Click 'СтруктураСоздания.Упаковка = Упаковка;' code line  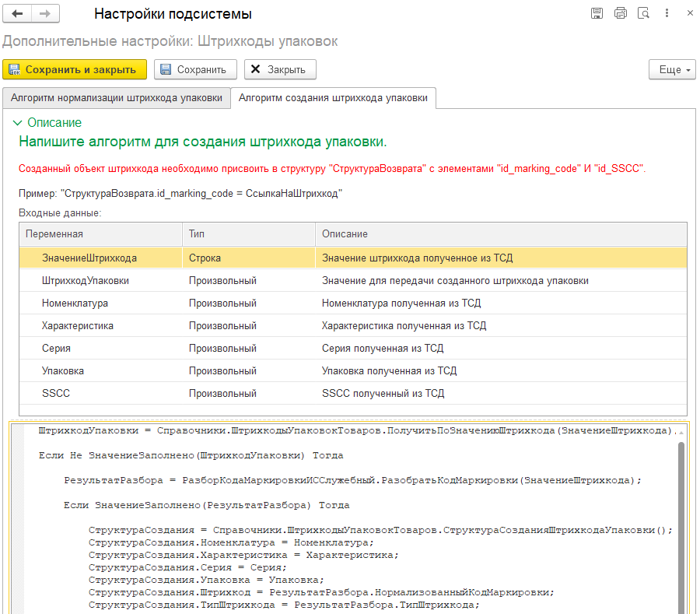(x=206, y=580)
